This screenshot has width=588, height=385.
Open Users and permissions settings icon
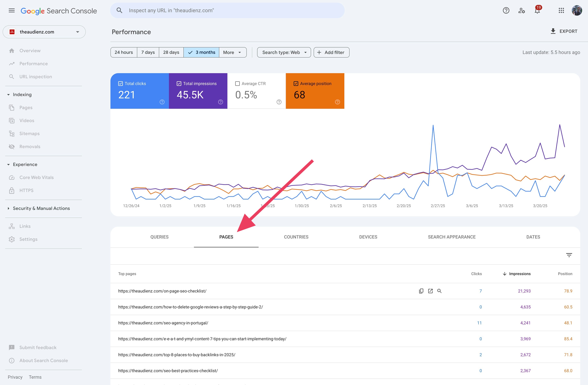[x=522, y=10]
